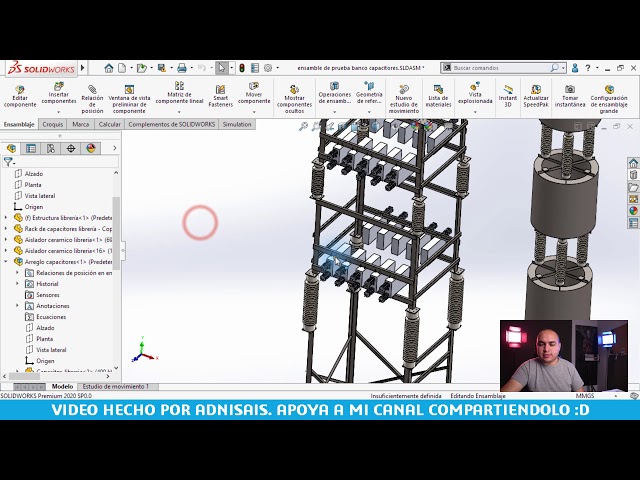Expand Relaciones de posición node

point(17,273)
